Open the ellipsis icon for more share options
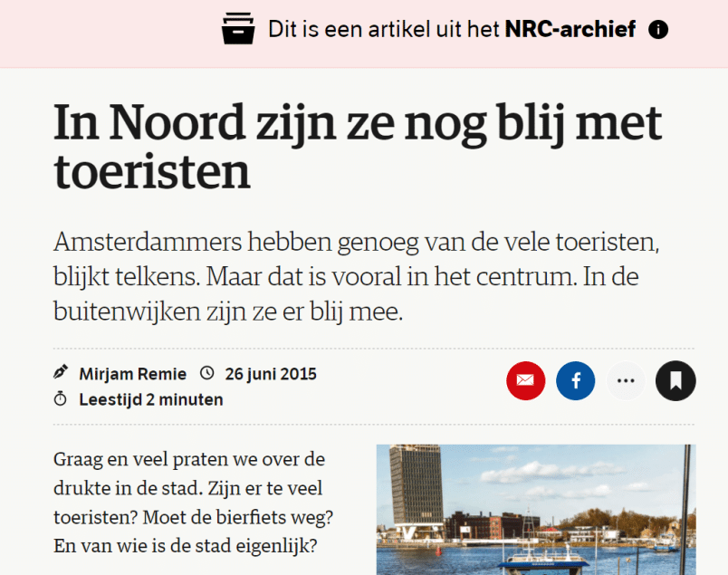This screenshot has height=575, width=728. tap(626, 380)
